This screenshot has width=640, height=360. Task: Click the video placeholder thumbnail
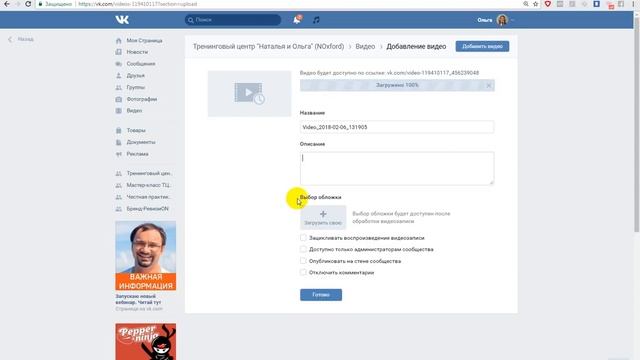[x=249, y=93]
